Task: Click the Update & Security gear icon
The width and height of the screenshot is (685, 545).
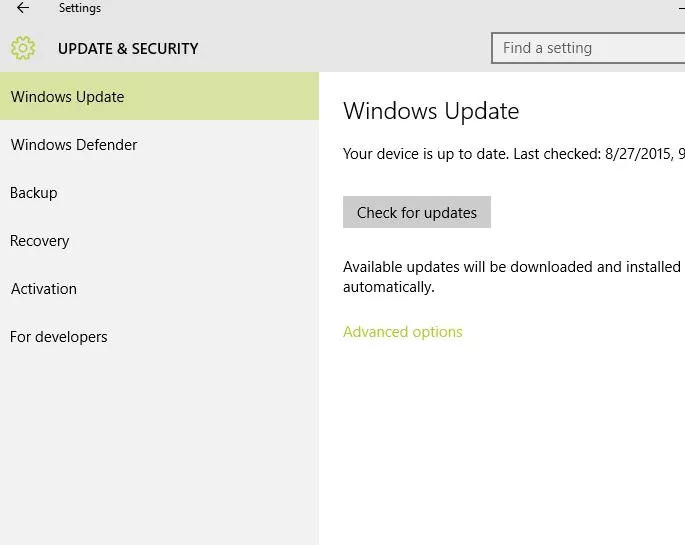Action: pyautogui.click(x=23, y=48)
